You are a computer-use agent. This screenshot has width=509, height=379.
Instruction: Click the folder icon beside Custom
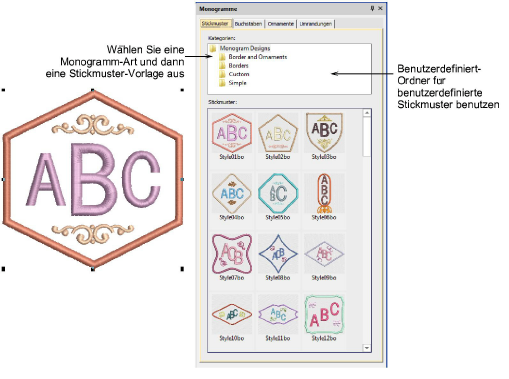222,74
